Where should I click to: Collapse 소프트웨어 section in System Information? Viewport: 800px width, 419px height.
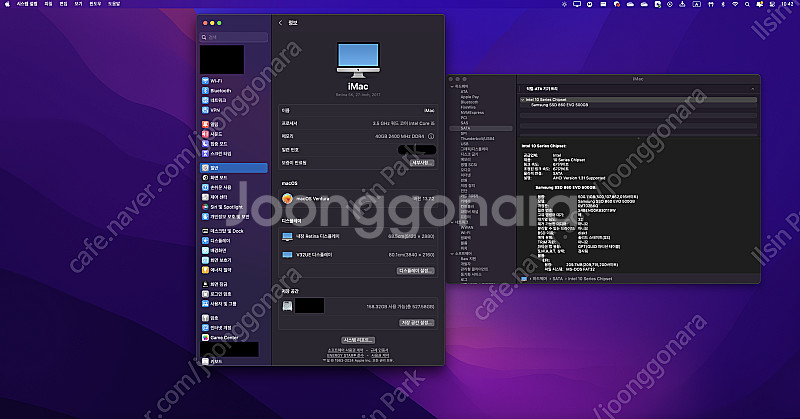452,254
